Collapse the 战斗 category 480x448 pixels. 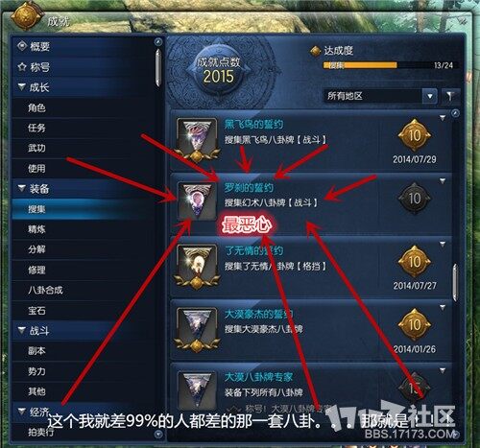click(22, 330)
